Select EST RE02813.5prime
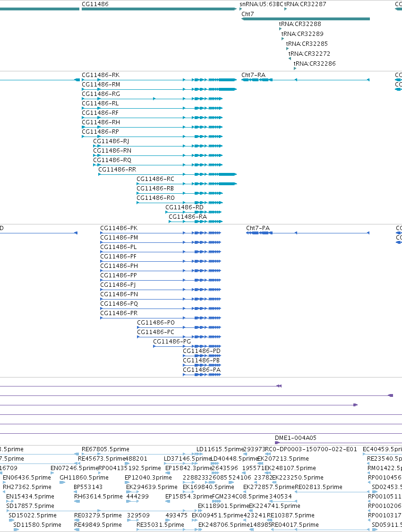Image resolution: width=402 pixels, height=532 pixels. click(x=318, y=487)
